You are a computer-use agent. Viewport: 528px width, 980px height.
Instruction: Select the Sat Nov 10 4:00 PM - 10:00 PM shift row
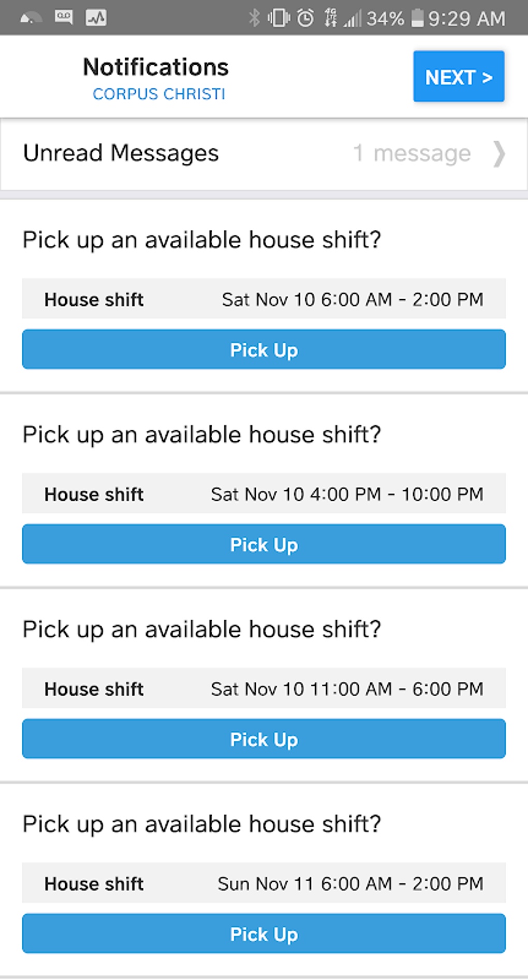pyautogui.click(x=264, y=494)
